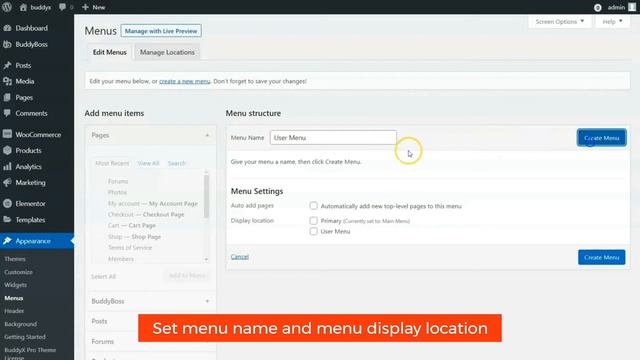Click the Analytics bar chart icon
640x360 pixels.
pyautogui.click(x=7, y=167)
